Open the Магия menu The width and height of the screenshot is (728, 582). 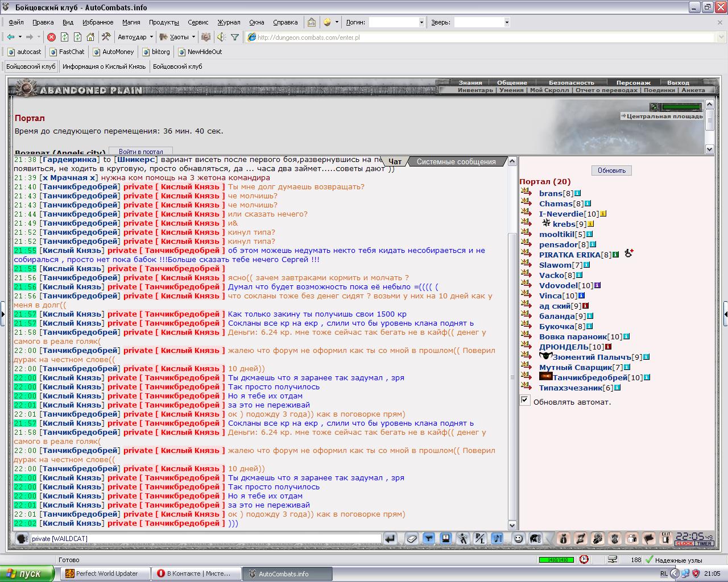pos(131,22)
